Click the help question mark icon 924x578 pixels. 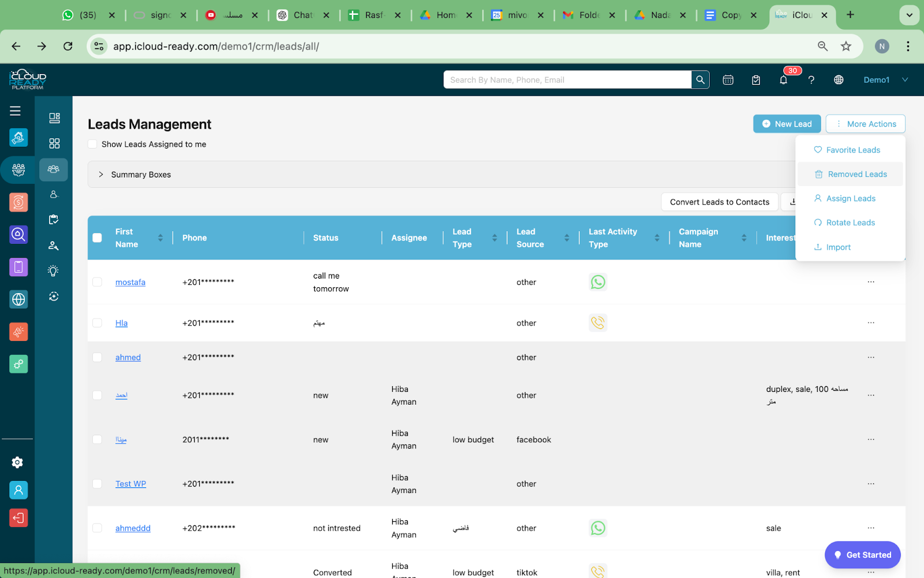click(x=811, y=80)
